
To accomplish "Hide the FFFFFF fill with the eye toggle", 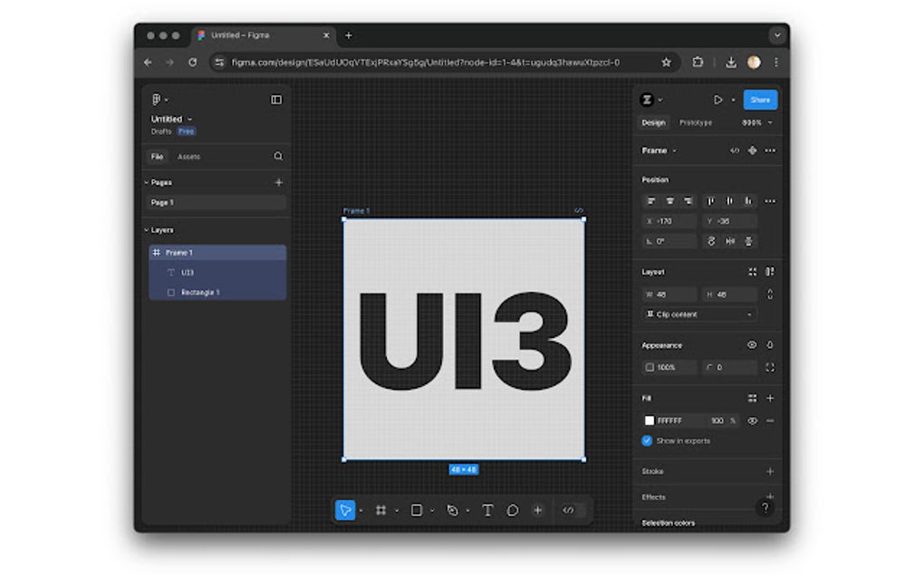I will (755, 420).
